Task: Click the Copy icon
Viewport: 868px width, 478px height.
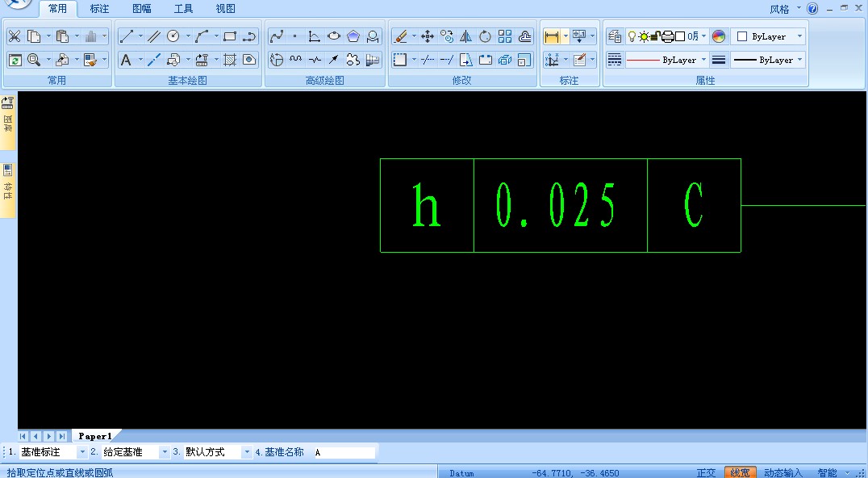Action: tap(35, 36)
